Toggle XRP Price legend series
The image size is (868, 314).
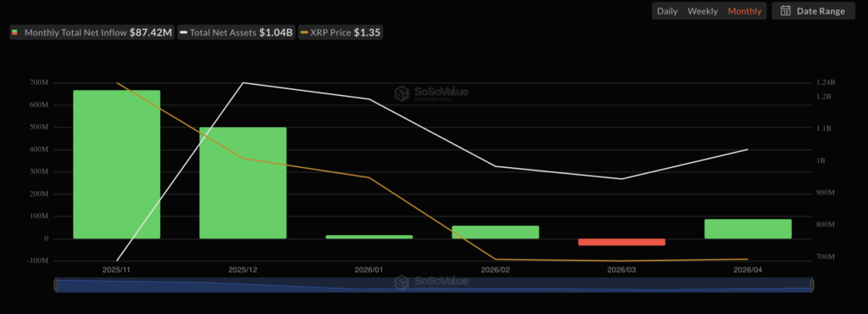click(x=341, y=33)
